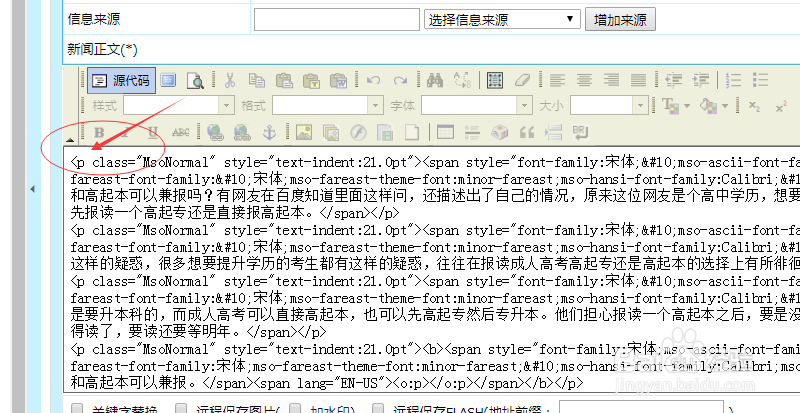The image size is (800, 413).
Task: Click the Replace icon
Action: tap(462, 80)
